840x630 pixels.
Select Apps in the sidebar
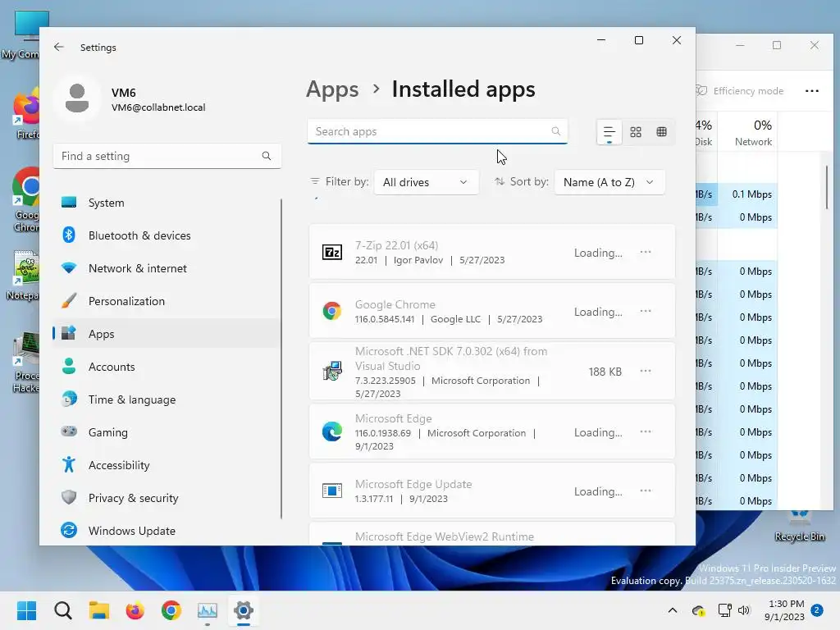coord(167,334)
